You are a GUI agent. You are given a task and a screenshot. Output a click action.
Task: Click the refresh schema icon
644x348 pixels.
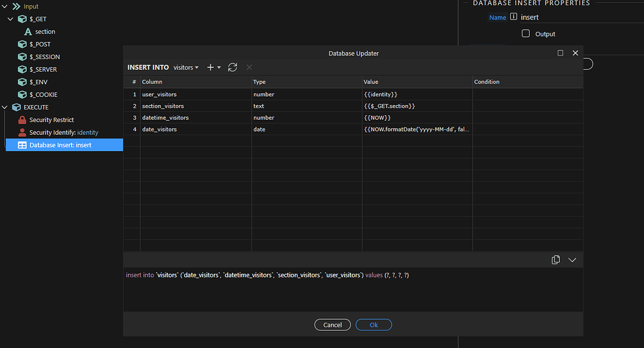click(233, 67)
